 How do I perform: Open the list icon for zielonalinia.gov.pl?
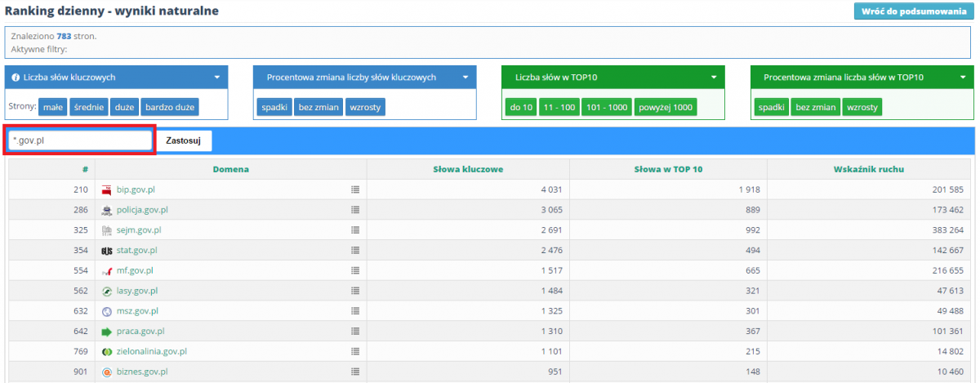coord(355,352)
